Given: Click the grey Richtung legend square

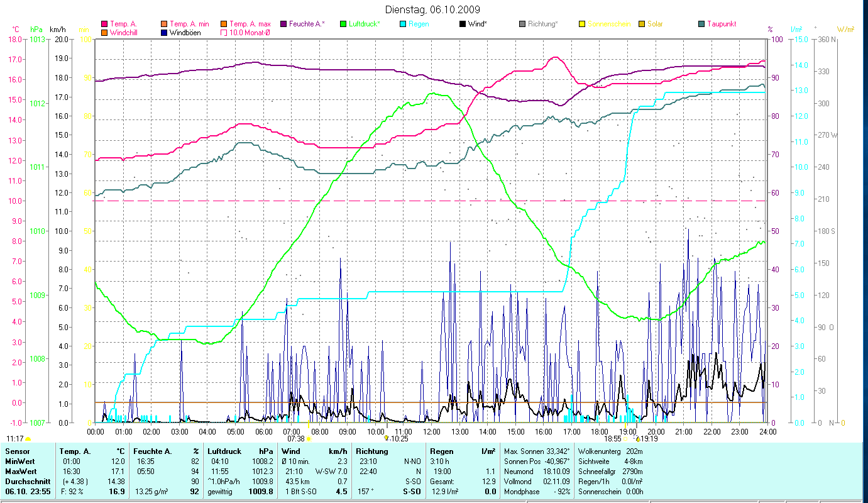Looking at the screenshot, I should (x=522, y=24).
